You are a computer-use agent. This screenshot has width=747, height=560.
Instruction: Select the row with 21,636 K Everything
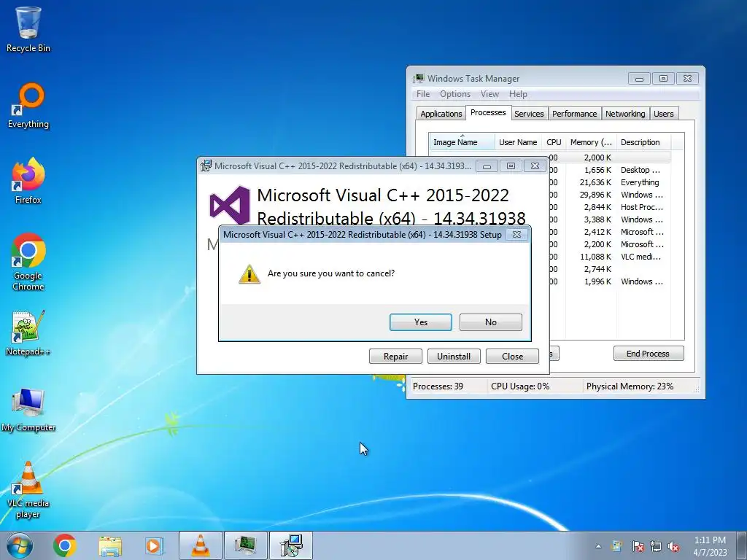[x=609, y=182]
